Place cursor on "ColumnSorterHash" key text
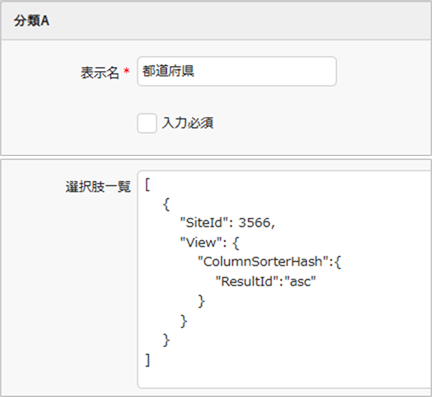 (x=263, y=262)
